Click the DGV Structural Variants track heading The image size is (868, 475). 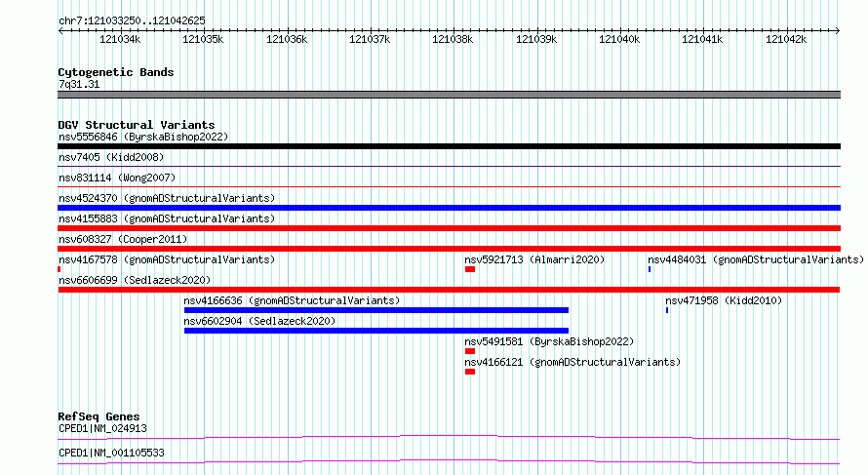click(137, 125)
